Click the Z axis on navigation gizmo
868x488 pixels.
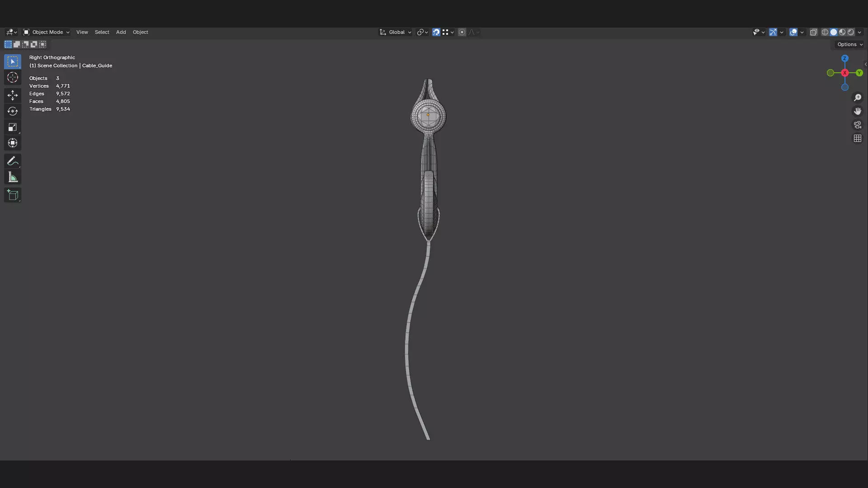click(x=844, y=58)
